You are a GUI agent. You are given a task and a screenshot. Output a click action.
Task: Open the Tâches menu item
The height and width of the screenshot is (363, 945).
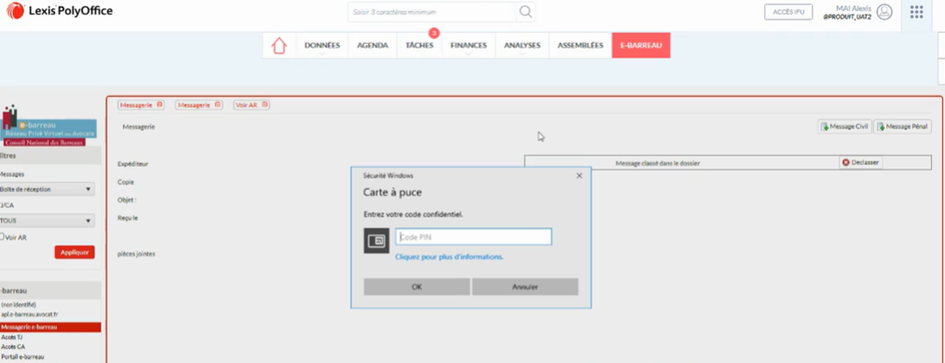[x=419, y=46]
